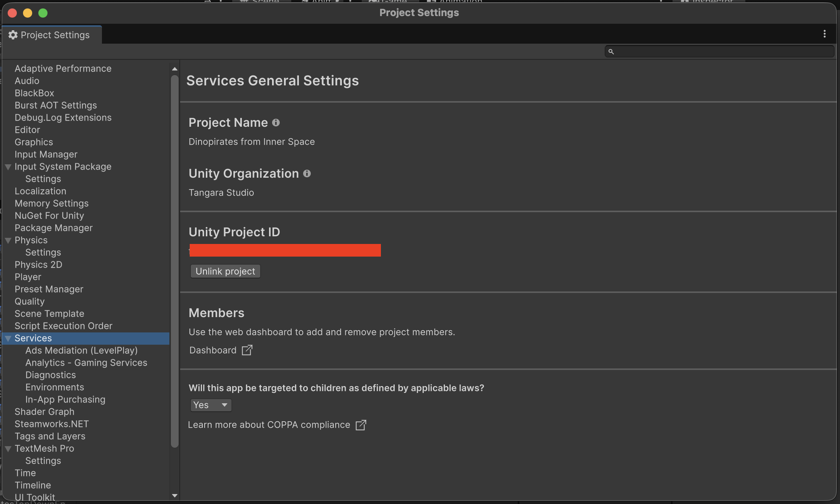The width and height of the screenshot is (840, 504).
Task: Select Analytics - Gaming Services
Action: [x=86, y=363]
